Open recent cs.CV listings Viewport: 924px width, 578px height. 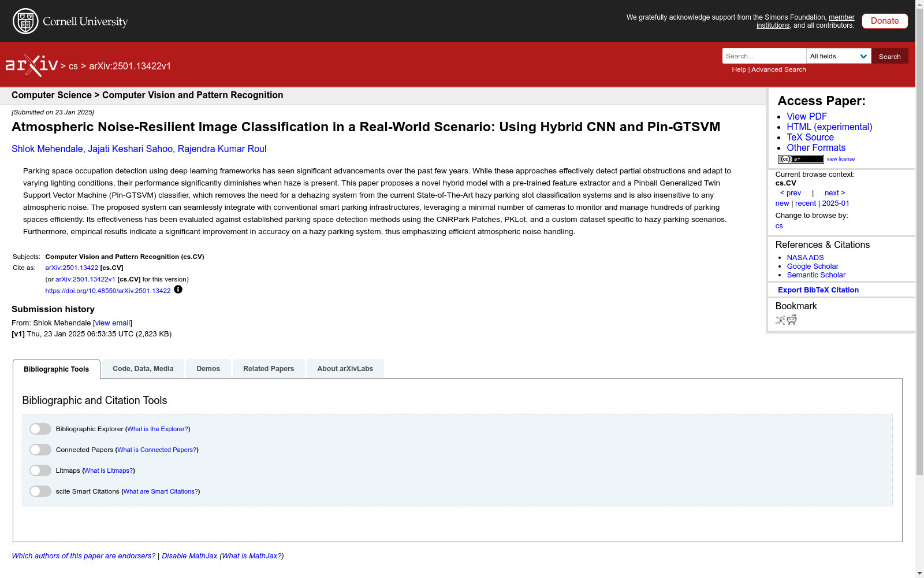[x=806, y=203]
